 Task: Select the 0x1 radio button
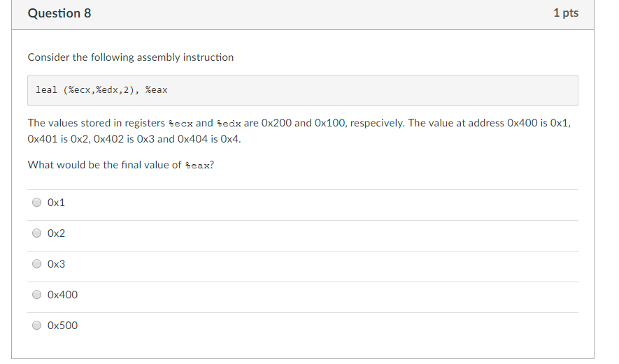tap(37, 203)
